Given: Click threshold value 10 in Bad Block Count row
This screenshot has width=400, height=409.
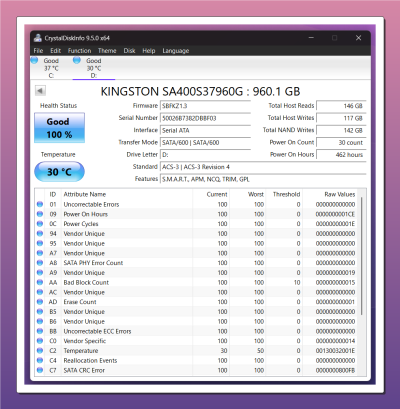Looking at the screenshot, I should [x=297, y=282].
